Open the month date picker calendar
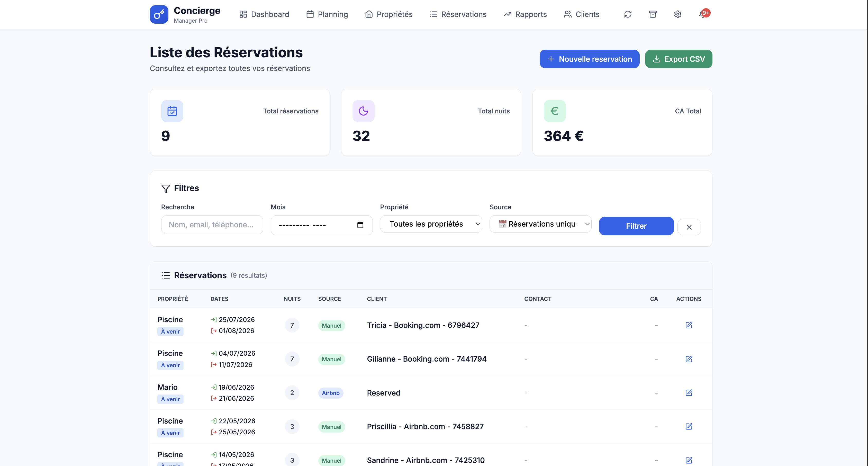Image resolution: width=868 pixels, height=466 pixels. (360, 225)
